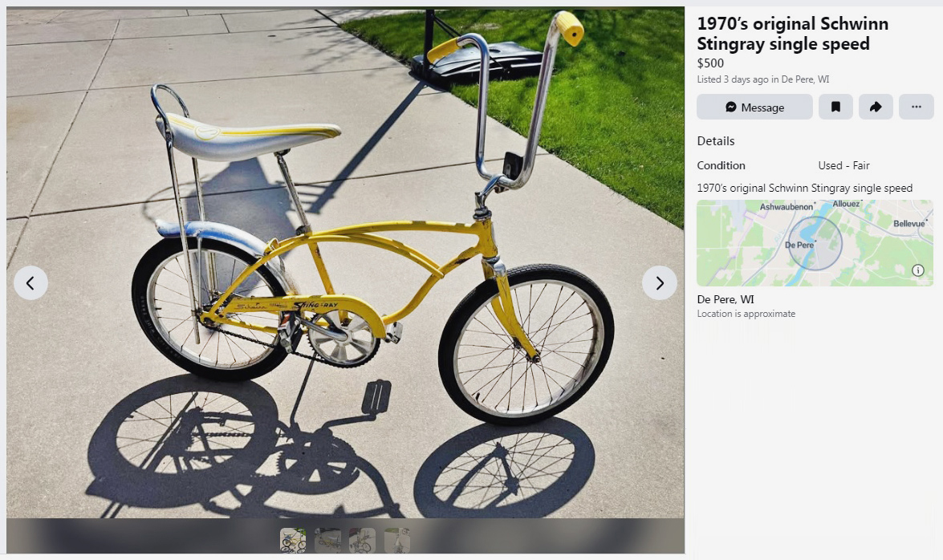Click the Bellevue label on the map
The image size is (943, 560).
coord(909,224)
